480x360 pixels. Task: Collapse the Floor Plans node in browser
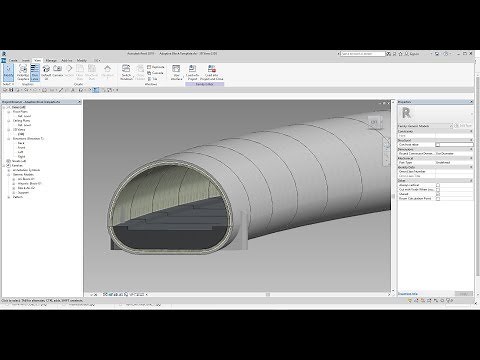[x=9, y=112]
